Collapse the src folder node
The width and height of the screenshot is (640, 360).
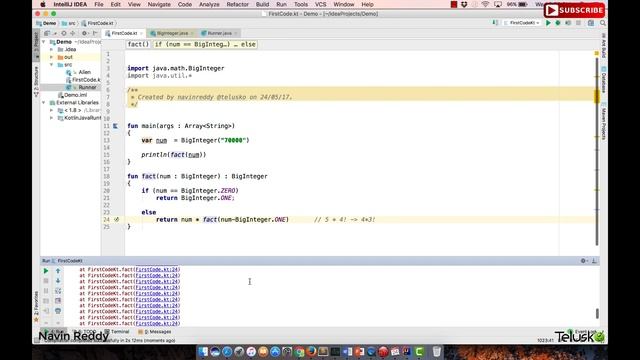52,65
